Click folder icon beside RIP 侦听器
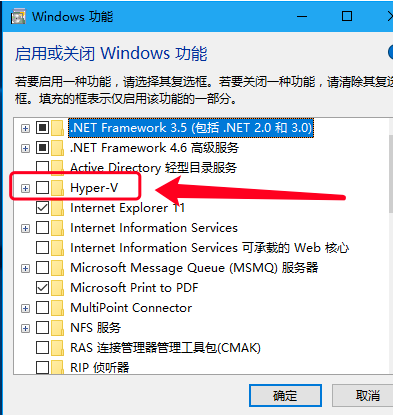This screenshot has height=415, width=393. coord(57,367)
